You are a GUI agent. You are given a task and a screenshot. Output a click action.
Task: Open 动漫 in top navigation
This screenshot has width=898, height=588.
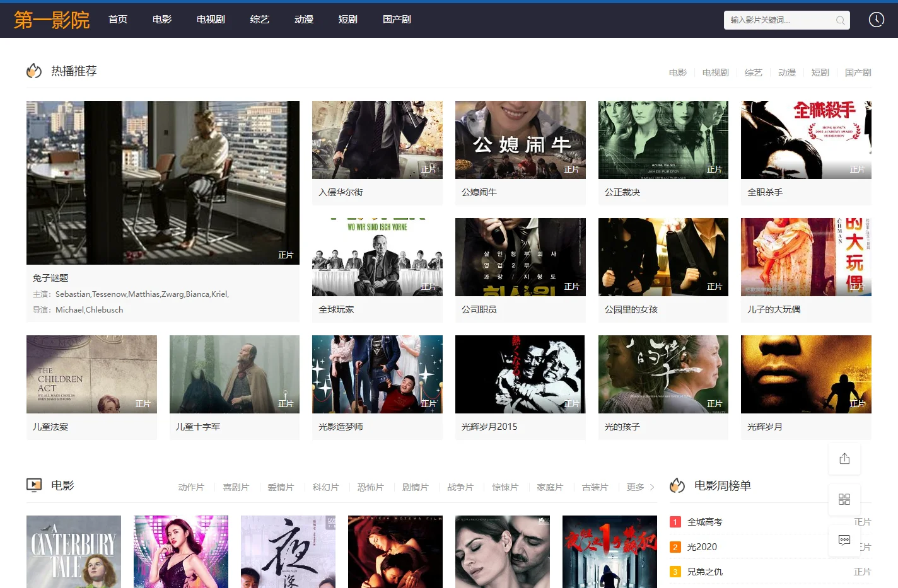tap(304, 20)
